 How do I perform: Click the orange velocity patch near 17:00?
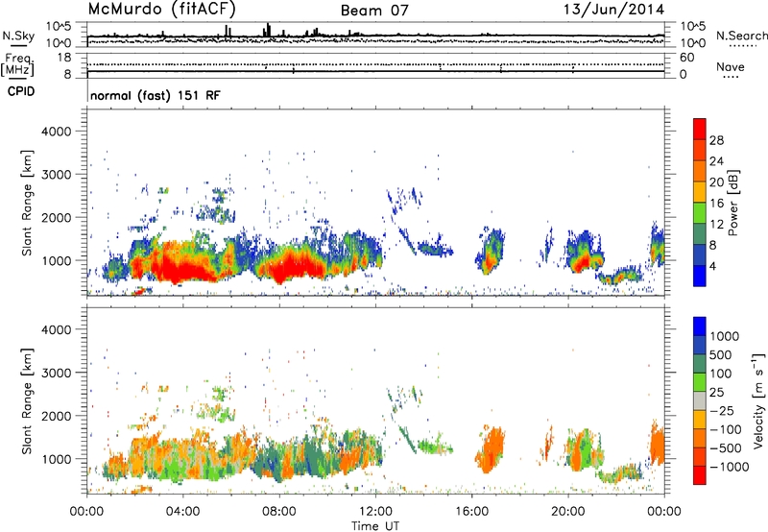492,449
